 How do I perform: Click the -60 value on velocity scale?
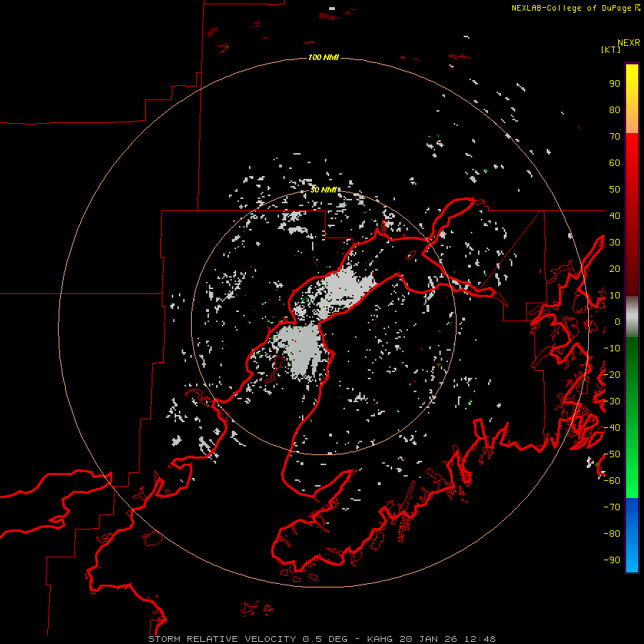point(612,481)
